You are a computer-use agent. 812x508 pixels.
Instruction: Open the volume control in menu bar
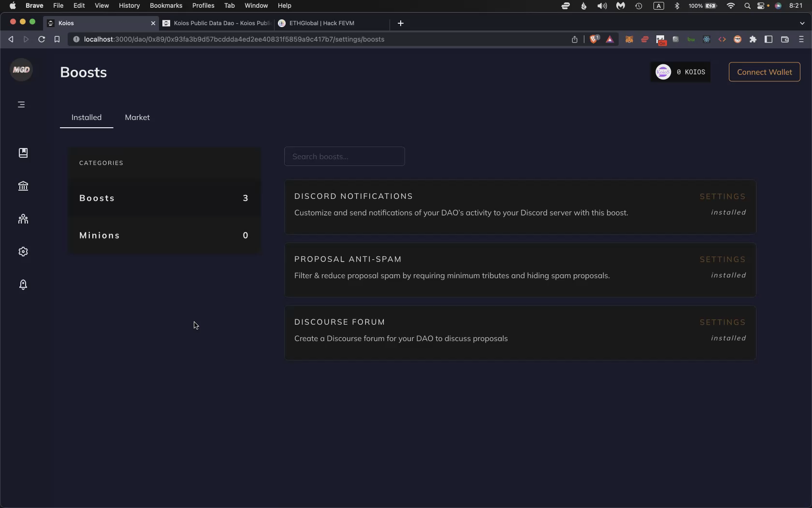(x=602, y=6)
